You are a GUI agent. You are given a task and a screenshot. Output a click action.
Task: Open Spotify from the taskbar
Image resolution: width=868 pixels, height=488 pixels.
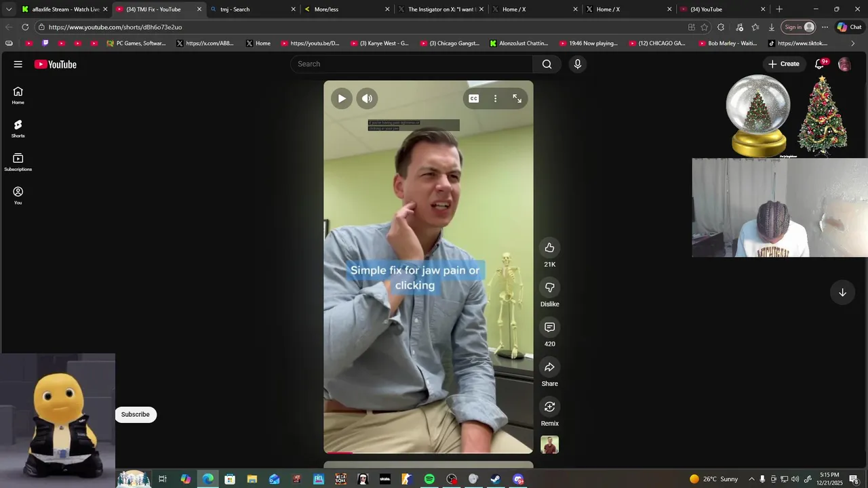pos(429,479)
